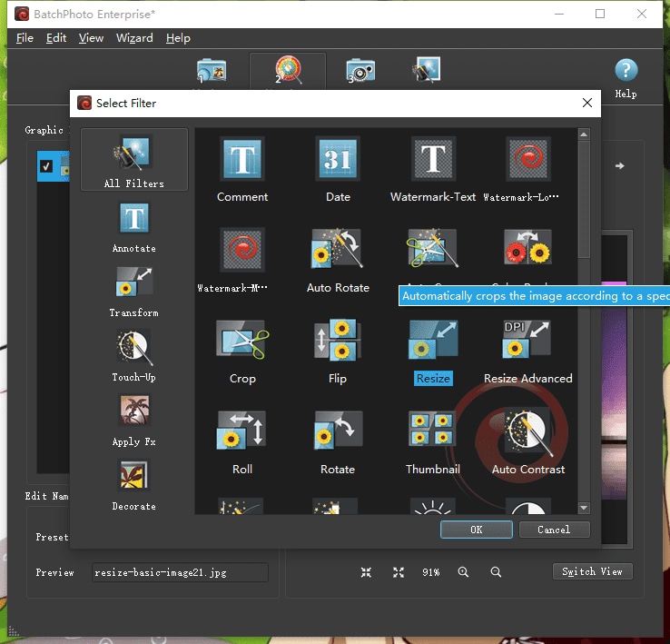
Task: Open the View menu
Action: coord(91,38)
